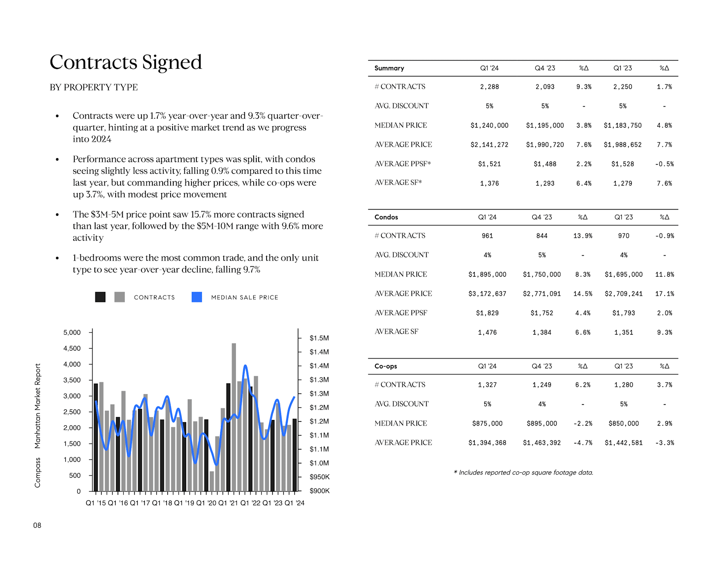Select the Co-ops table header

point(386,366)
